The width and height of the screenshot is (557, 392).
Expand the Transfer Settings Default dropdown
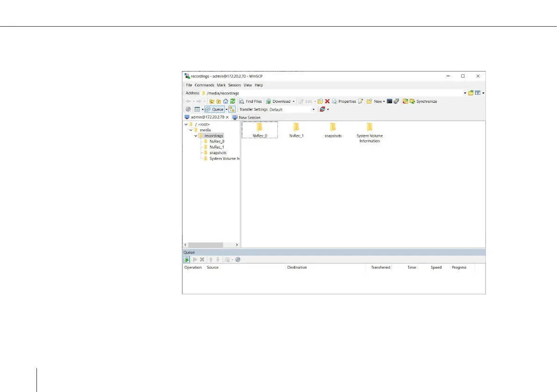click(314, 109)
